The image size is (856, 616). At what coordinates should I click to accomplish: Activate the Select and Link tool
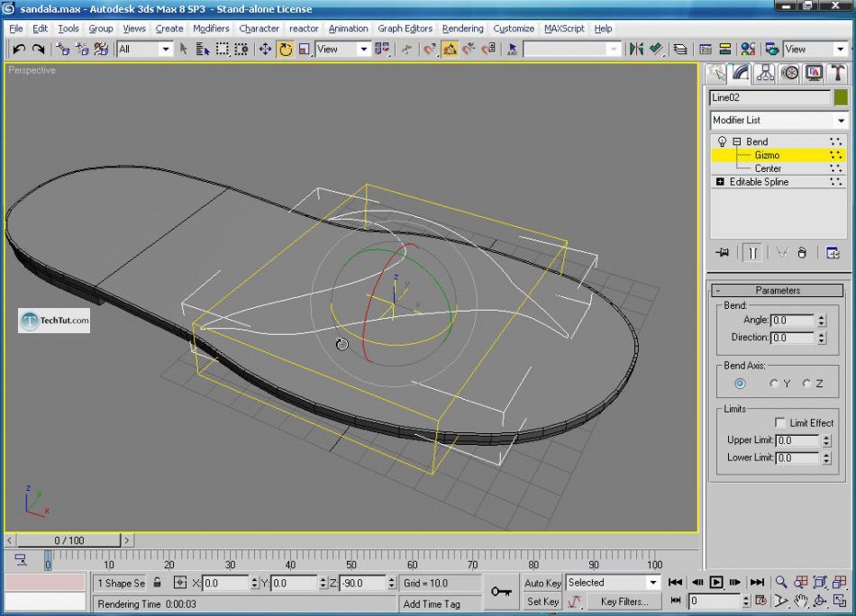[x=63, y=50]
